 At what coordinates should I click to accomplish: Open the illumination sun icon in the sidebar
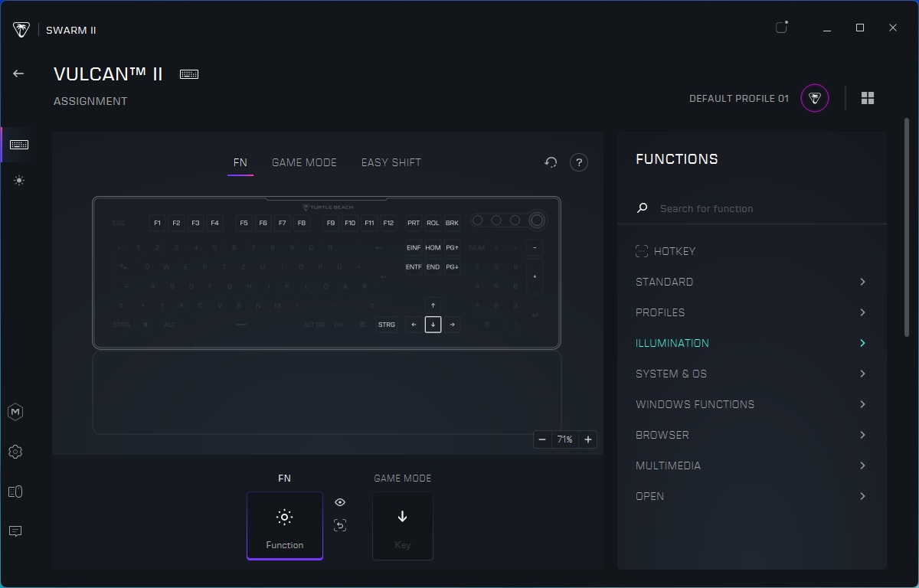click(x=19, y=181)
